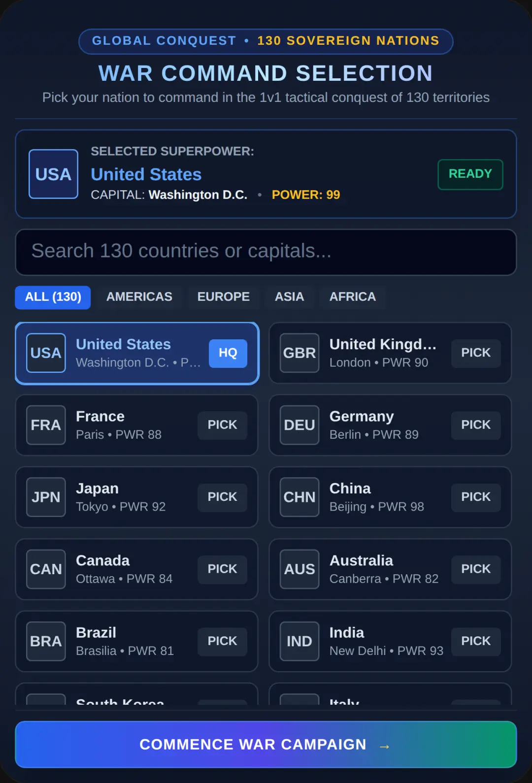532x783 pixels.
Task: Click the DEU country code badge
Action: click(x=299, y=425)
